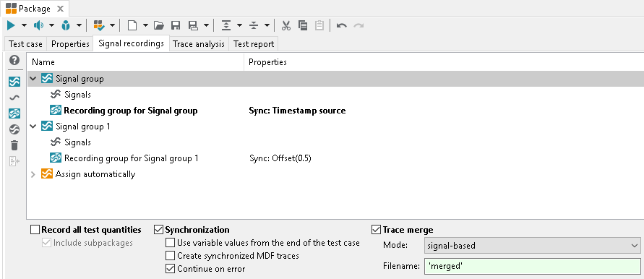
Task: Enable Create synchronized MDF traces checkbox
Action: coord(170,256)
